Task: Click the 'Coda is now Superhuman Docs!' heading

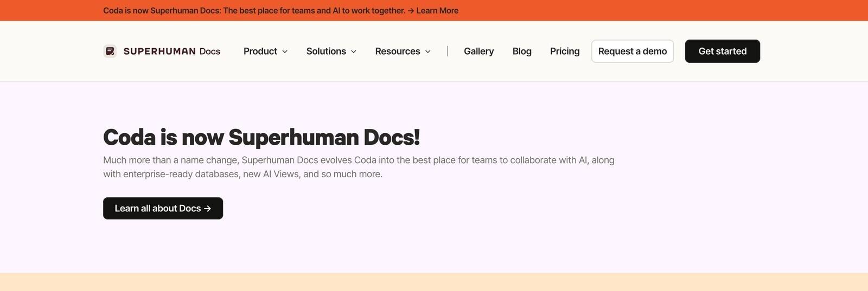Action: [x=261, y=137]
